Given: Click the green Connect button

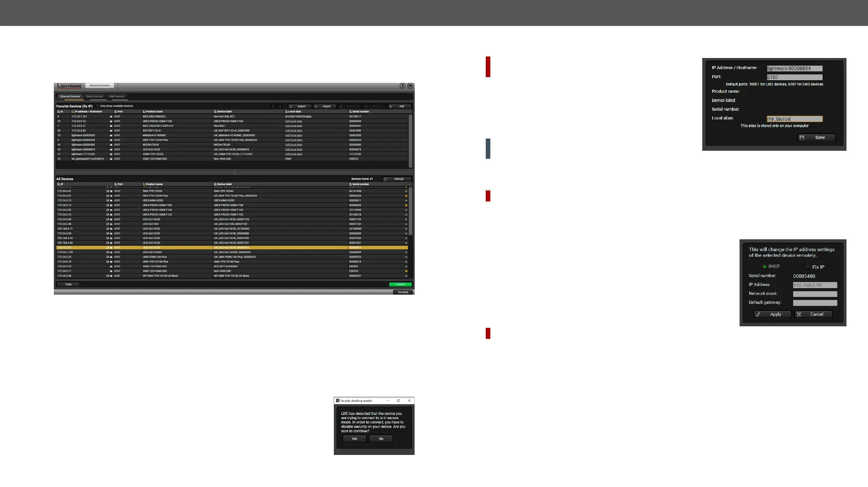Looking at the screenshot, I should [400, 284].
